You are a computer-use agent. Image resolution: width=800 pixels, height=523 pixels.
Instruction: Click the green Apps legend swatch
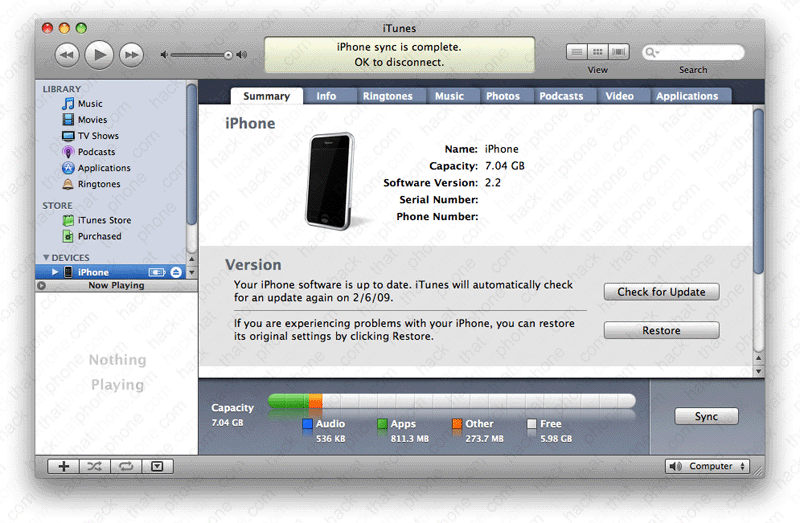pos(382,424)
